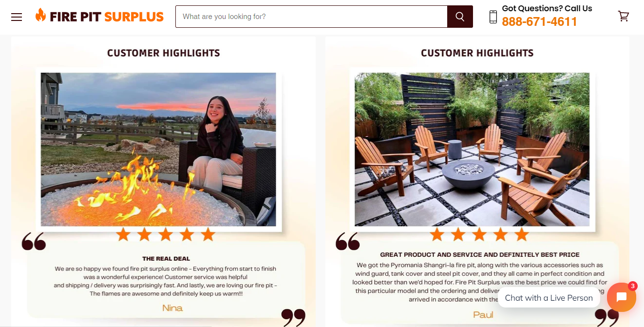Click the Fire Pit Surplus flame logo

click(x=99, y=16)
